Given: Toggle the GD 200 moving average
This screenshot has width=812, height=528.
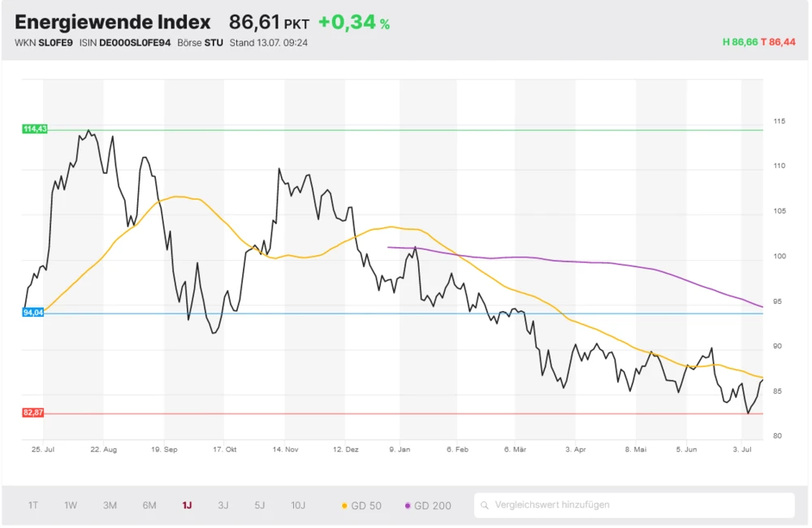Looking at the screenshot, I should pyautogui.click(x=428, y=505).
